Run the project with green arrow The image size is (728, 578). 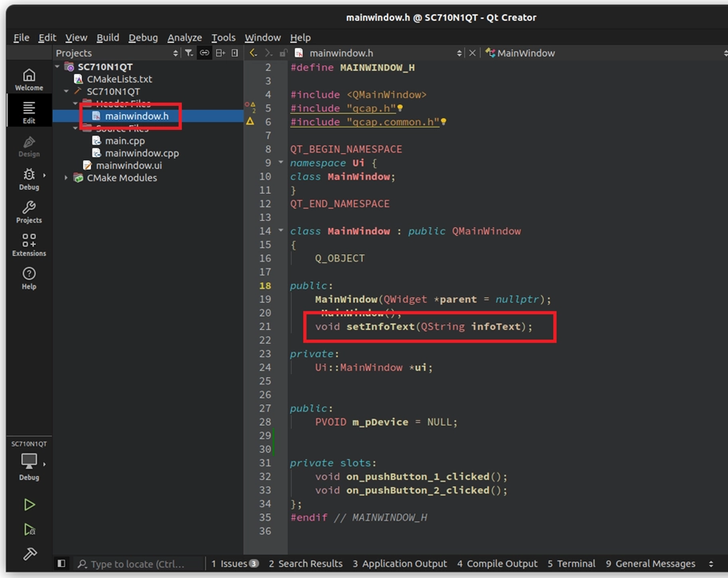pos(30,505)
